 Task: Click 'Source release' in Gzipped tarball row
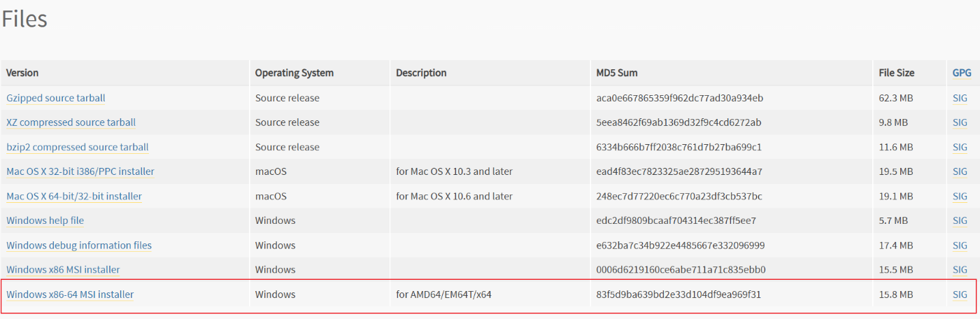coord(287,98)
